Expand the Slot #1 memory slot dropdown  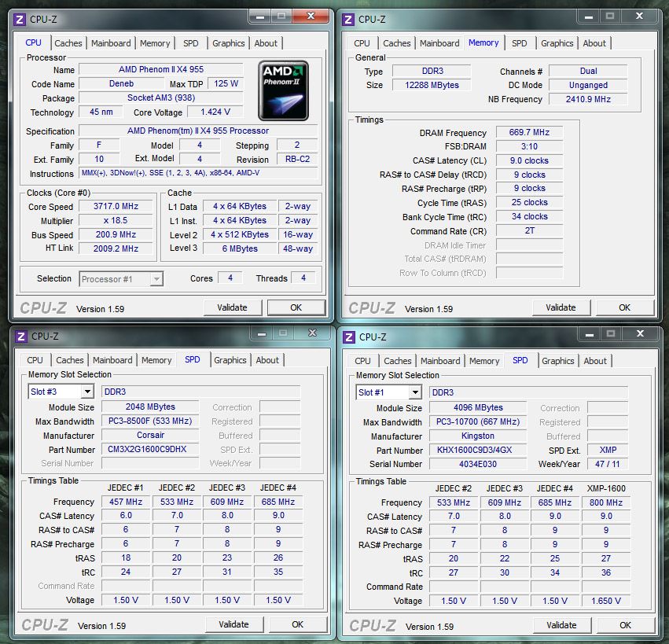(415, 392)
